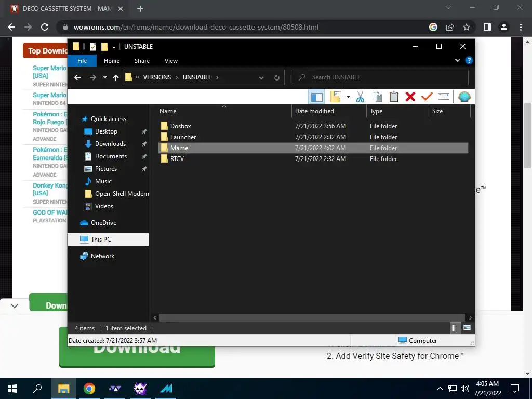Open recent locations dropdown in Explorer
Viewport: 532px width, 399px height.
pyautogui.click(x=105, y=77)
